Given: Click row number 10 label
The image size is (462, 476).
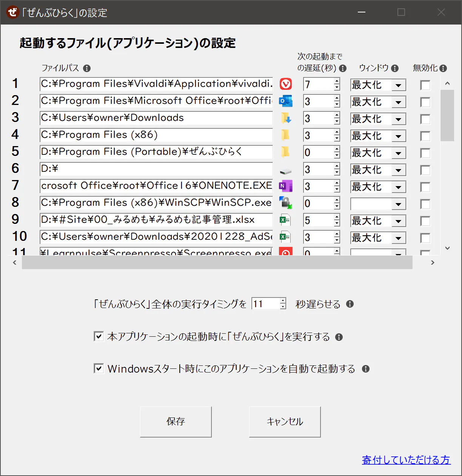Looking at the screenshot, I should (x=19, y=236).
